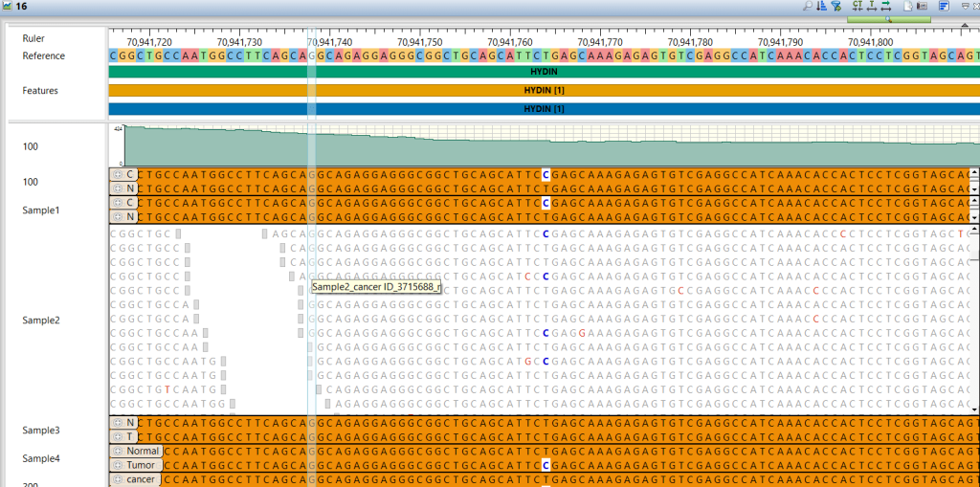Click the magnifier search icon in toolbar

coord(808,7)
